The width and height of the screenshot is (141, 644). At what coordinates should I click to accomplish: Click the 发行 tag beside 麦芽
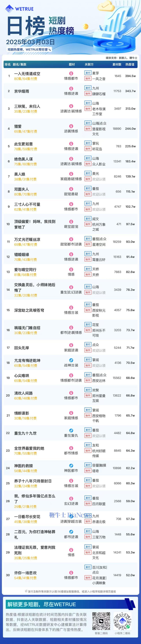click(x=88, y=73)
